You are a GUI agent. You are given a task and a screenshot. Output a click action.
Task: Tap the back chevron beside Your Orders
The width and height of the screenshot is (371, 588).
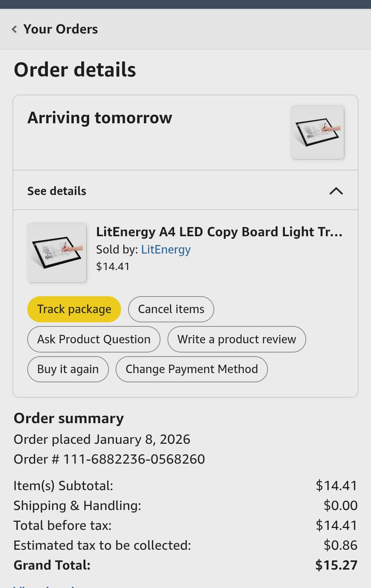pyautogui.click(x=14, y=29)
